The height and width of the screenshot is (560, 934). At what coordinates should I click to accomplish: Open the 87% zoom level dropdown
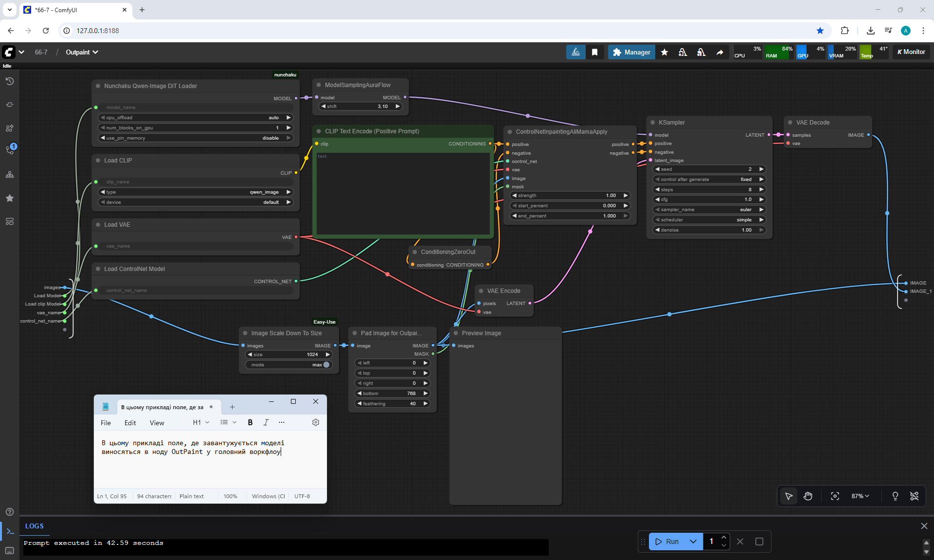(x=860, y=496)
